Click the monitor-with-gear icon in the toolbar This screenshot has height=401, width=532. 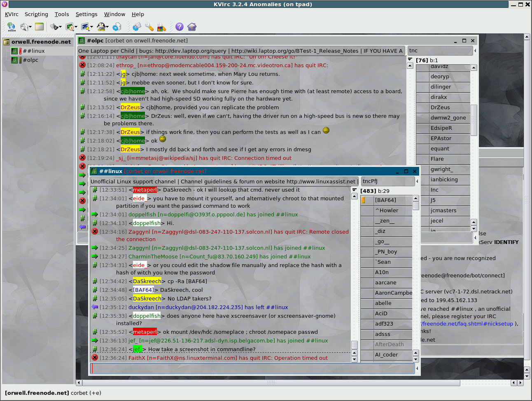[70, 27]
